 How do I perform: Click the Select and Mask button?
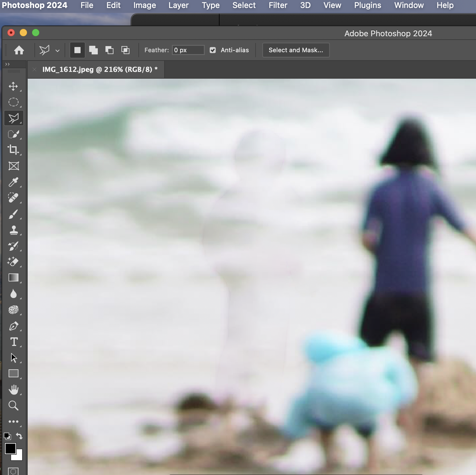296,50
